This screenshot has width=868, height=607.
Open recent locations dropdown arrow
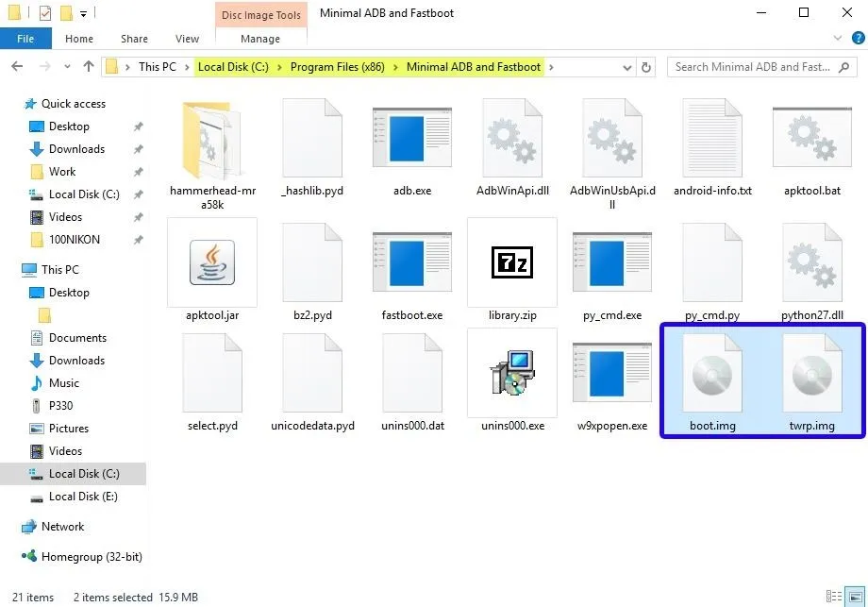coord(67,67)
